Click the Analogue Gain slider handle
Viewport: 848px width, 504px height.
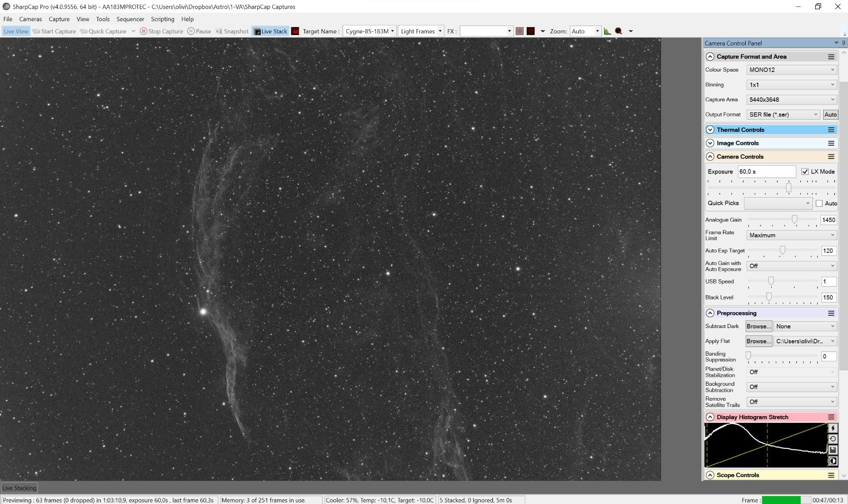point(794,219)
